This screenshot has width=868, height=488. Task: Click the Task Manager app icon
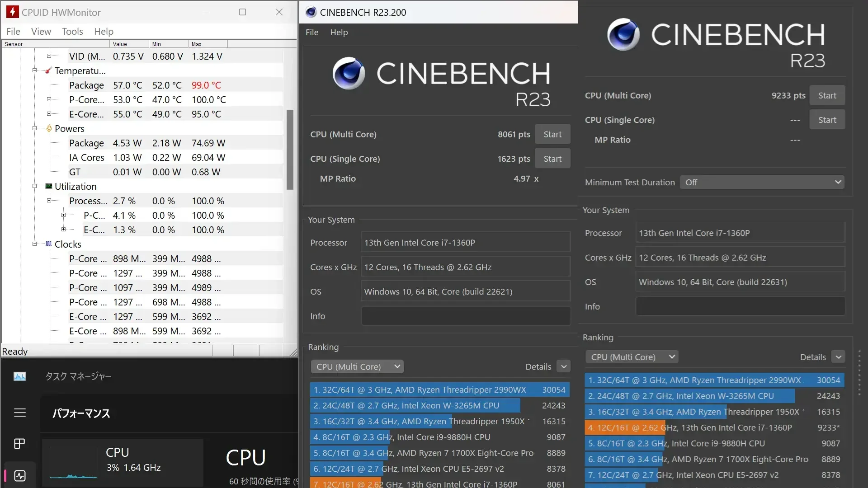tap(20, 376)
